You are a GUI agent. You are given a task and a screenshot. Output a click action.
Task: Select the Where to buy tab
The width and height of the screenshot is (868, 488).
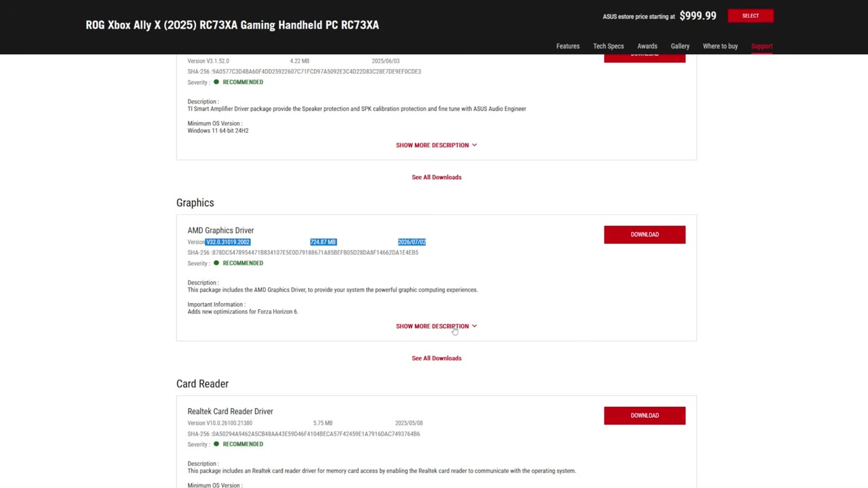[x=720, y=46]
